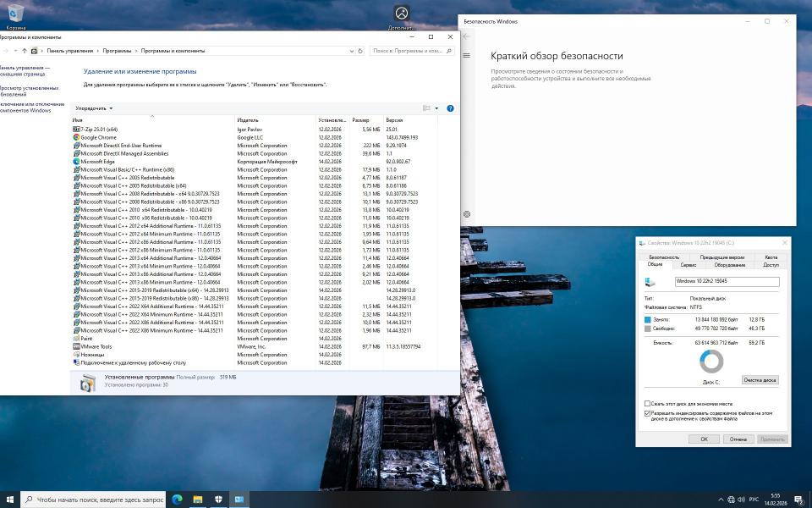Open the view installed updates link
Viewport: 812px width, 508px height.
coord(29,91)
